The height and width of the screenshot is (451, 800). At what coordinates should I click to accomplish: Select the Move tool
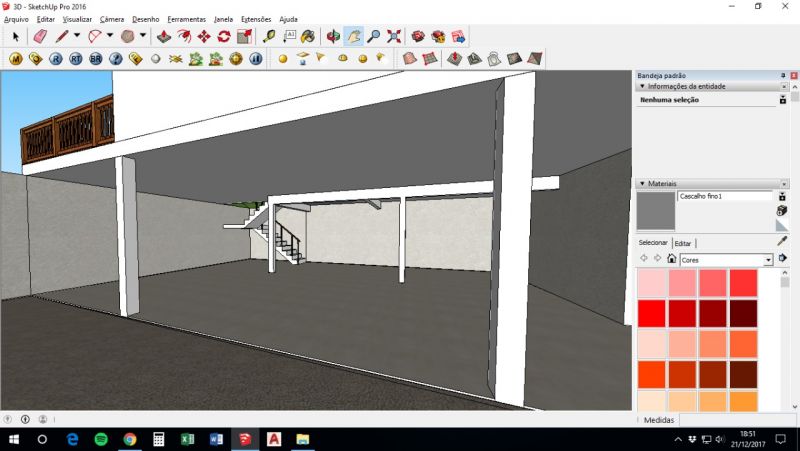[204, 36]
